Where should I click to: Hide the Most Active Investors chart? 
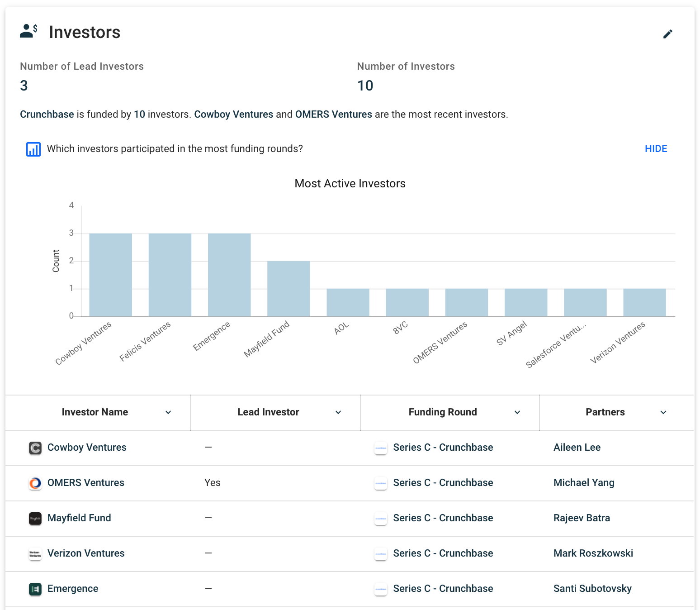pos(656,149)
